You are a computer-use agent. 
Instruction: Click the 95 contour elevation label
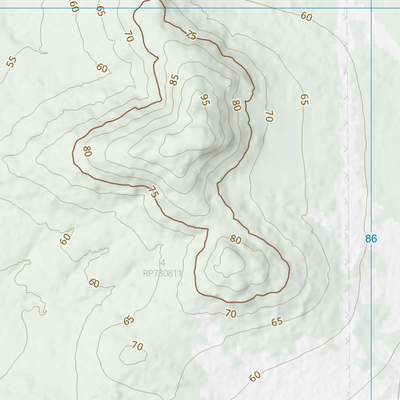(x=205, y=100)
